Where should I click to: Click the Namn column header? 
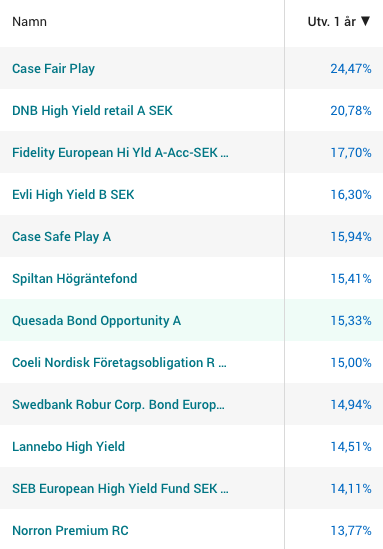(x=29, y=22)
